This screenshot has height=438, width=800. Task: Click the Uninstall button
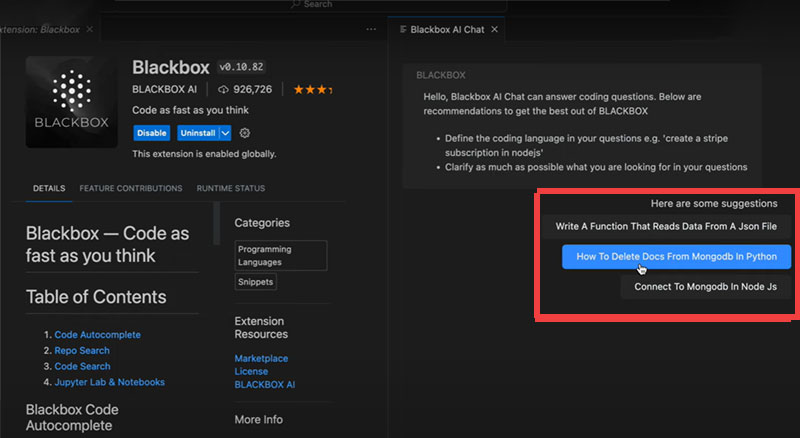tap(197, 133)
